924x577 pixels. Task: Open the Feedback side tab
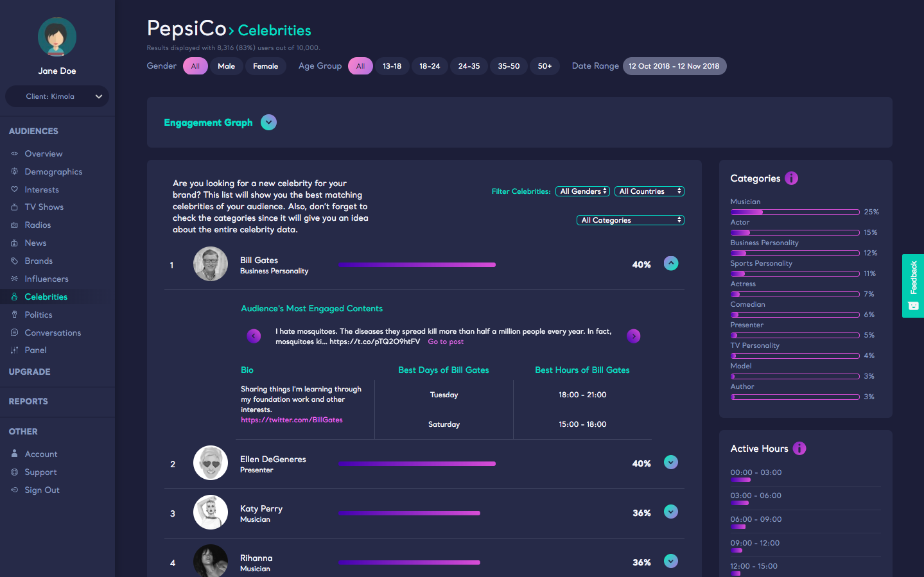(x=913, y=286)
